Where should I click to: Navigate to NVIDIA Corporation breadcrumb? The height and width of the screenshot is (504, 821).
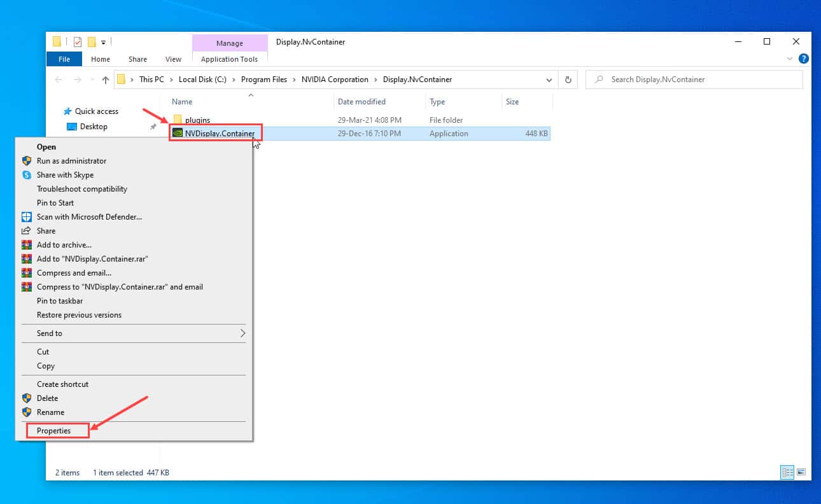click(335, 80)
